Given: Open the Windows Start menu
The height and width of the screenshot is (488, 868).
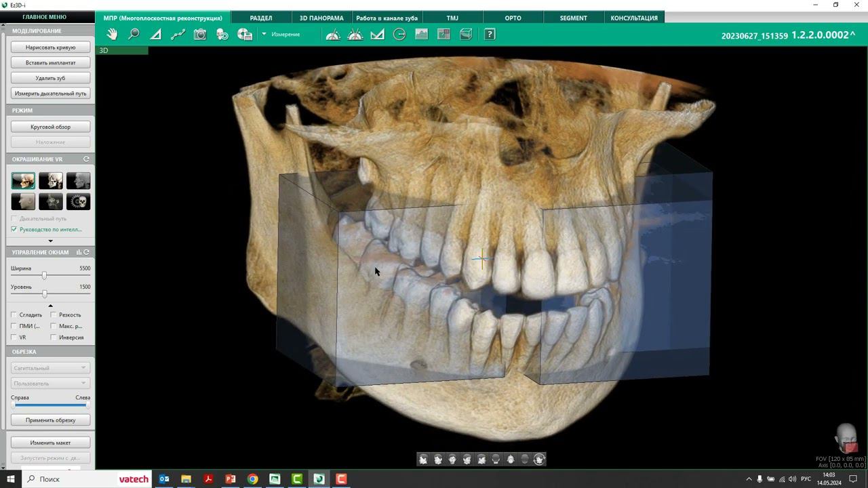Looking at the screenshot, I should click(x=10, y=479).
